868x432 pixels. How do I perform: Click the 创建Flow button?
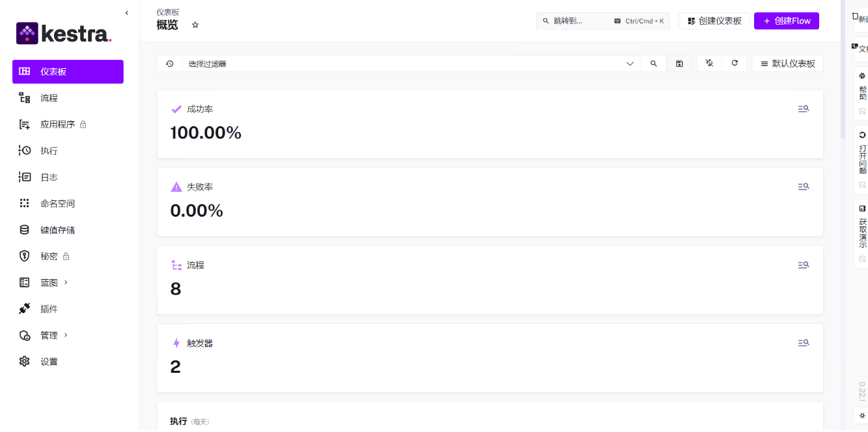(787, 21)
